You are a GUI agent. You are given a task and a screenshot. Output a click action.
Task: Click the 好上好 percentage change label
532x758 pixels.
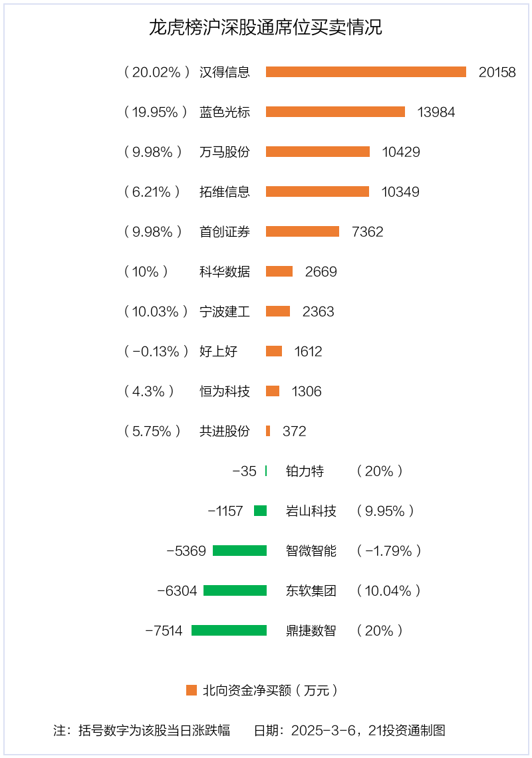pyautogui.click(x=156, y=352)
